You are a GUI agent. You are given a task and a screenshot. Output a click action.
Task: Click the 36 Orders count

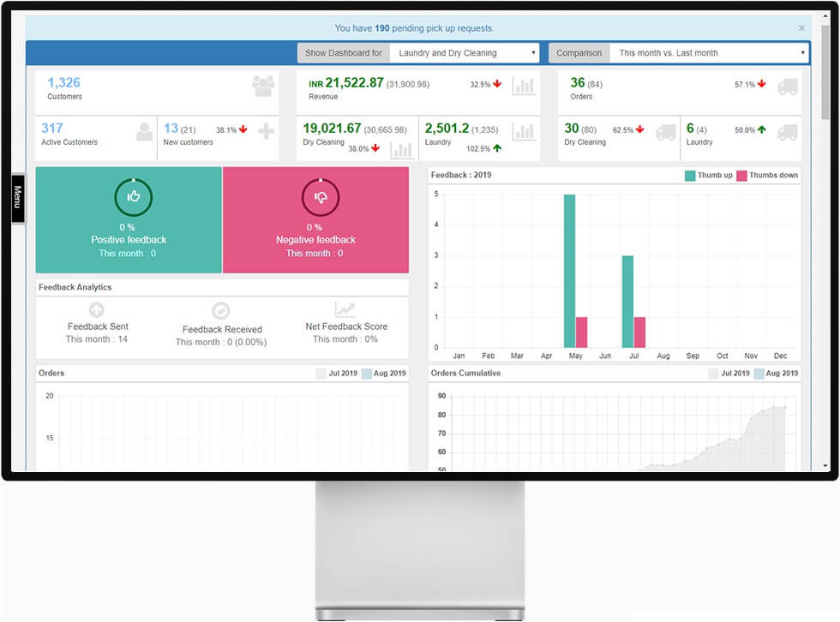point(578,82)
